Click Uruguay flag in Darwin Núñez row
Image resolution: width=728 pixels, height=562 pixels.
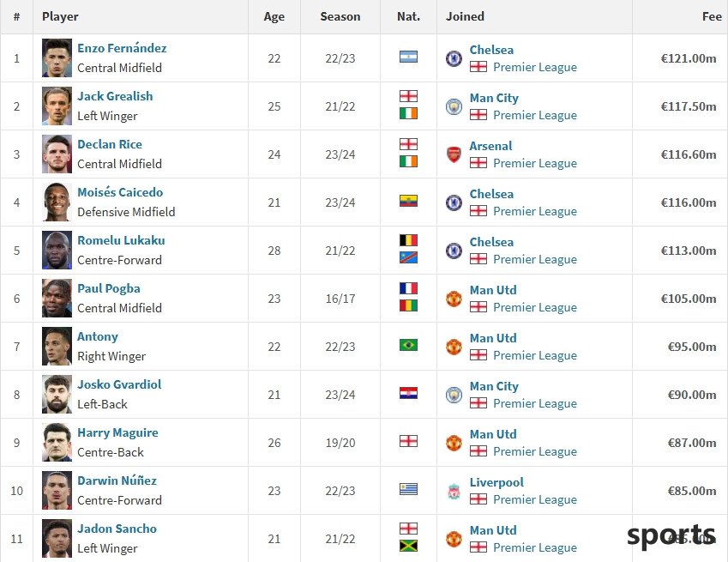pyautogui.click(x=408, y=490)
